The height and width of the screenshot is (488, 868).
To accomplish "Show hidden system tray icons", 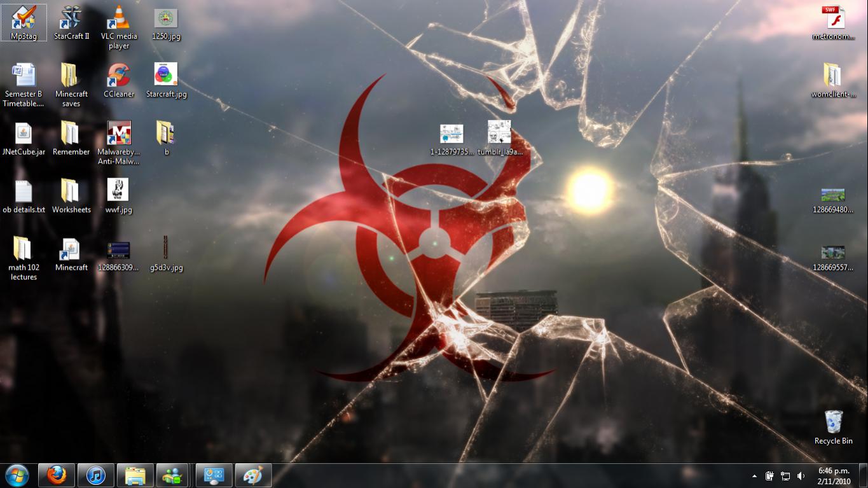I will coord(754,476).
